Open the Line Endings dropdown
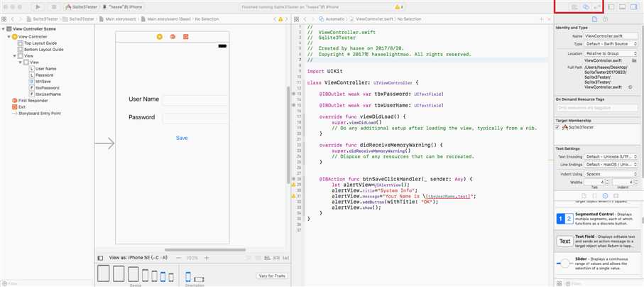This screenshot has width=644, height=287. point(611,165)
